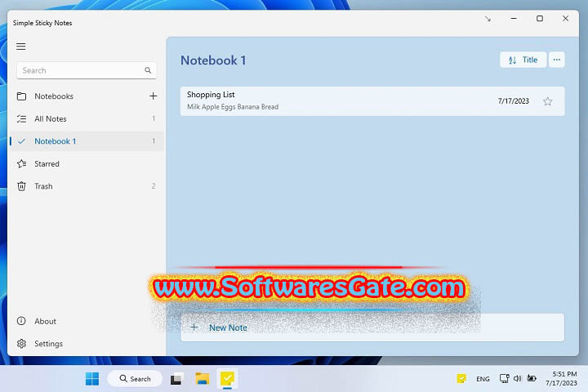Open the hamburger navigation menu
Image resolution: width=588 pixels, height=392 pixels.
click(21, 47)
